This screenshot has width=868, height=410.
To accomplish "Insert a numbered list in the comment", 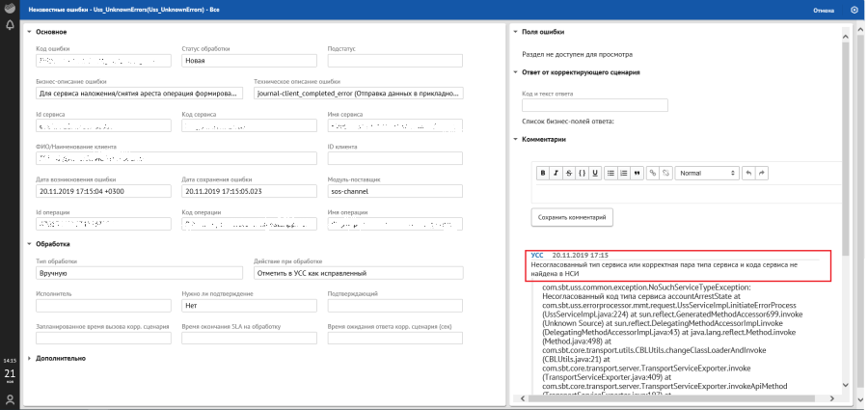I will point(624,173).
